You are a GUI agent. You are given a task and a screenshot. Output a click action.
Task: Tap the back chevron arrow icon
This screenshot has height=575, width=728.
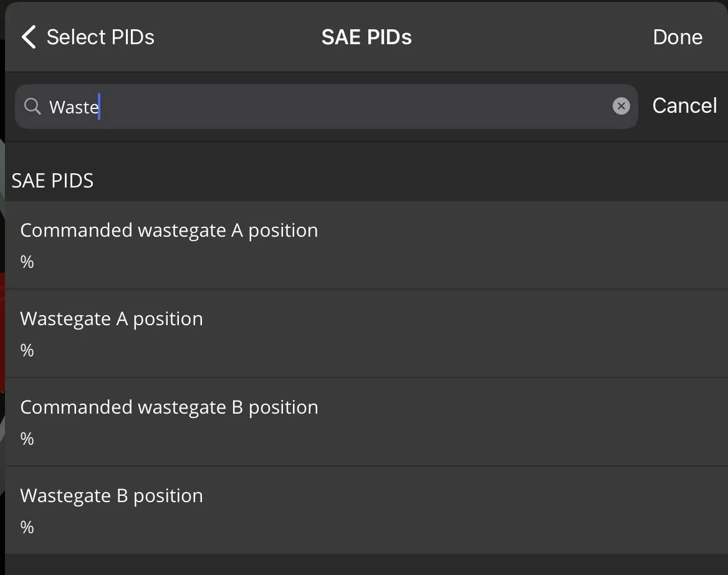coord(29,37)
